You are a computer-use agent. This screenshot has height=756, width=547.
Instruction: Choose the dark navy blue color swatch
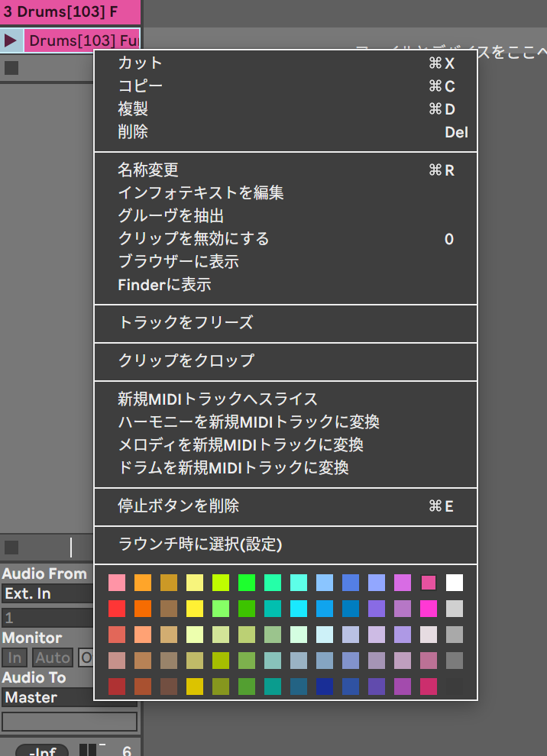[325, 687]
